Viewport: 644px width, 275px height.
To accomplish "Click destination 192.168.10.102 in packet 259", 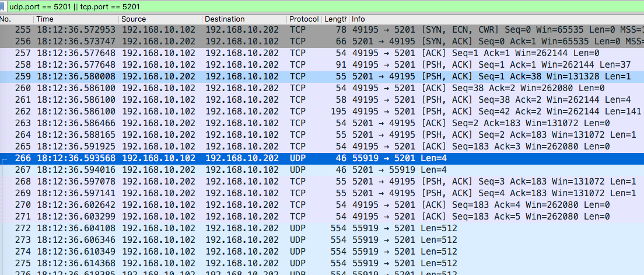I will point(242,76).
